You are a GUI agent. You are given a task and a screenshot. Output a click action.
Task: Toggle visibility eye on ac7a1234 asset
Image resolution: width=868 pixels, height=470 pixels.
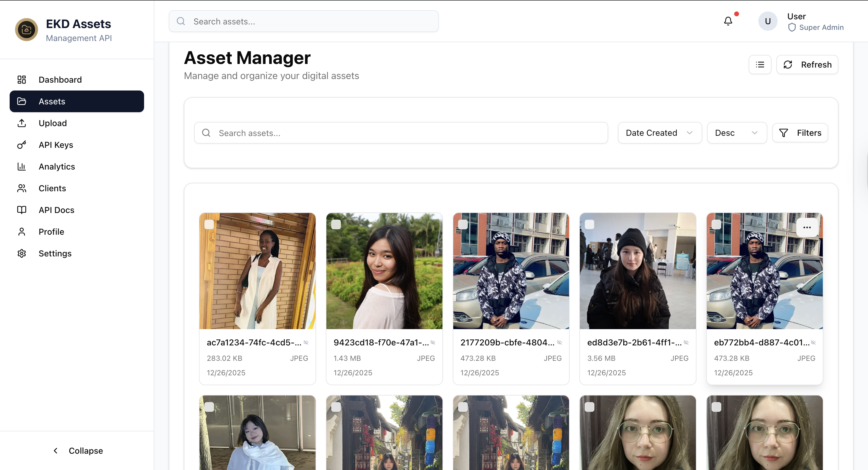306,343
